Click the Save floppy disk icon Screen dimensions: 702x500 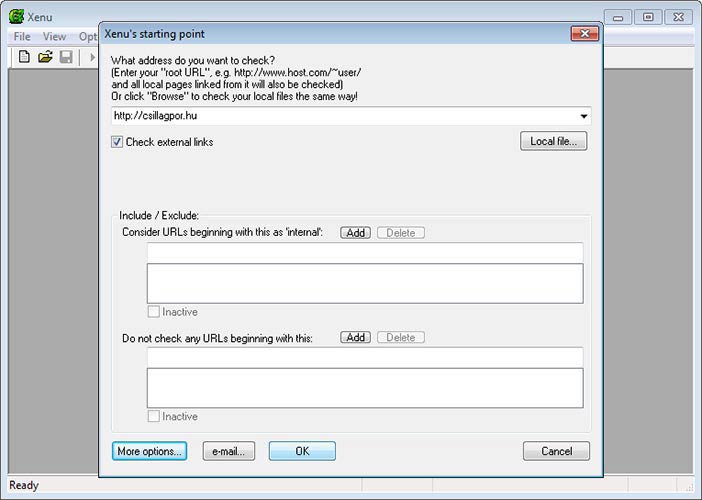(x=66, y=57)
